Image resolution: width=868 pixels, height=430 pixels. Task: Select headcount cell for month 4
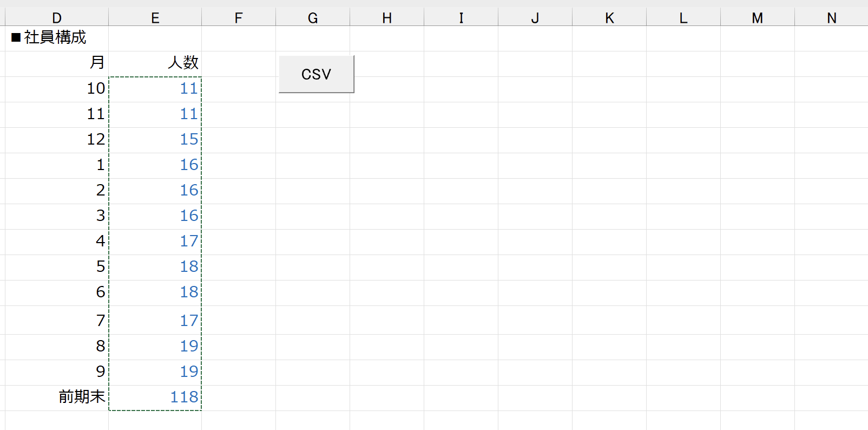(155, 241)
